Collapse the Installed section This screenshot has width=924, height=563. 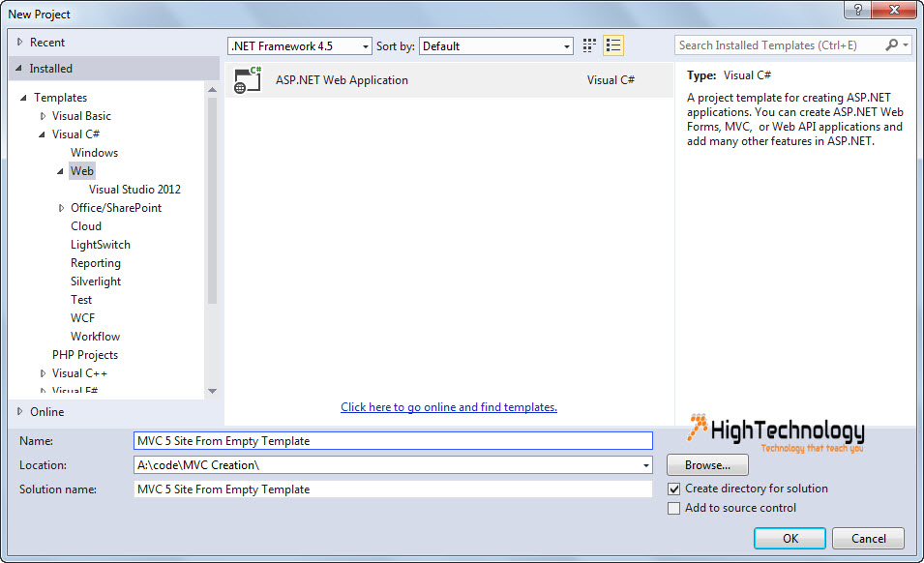(19, 69)
